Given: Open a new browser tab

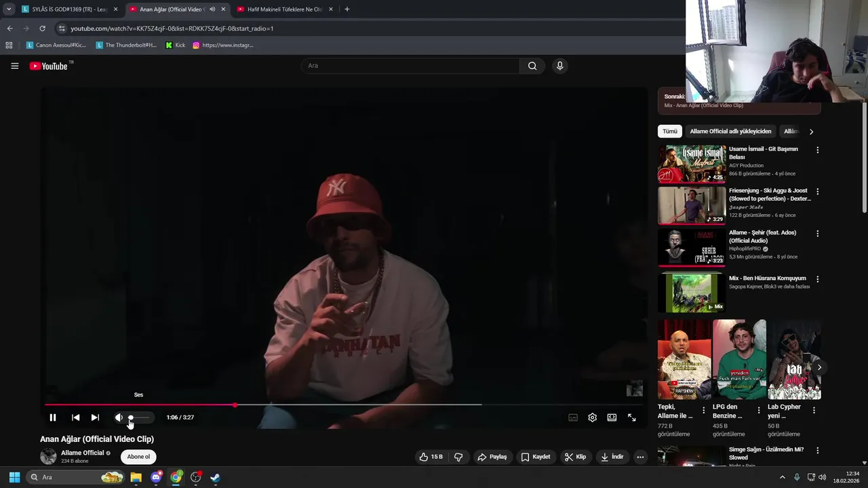Looking at the screenshot, I should coord(347,9).
